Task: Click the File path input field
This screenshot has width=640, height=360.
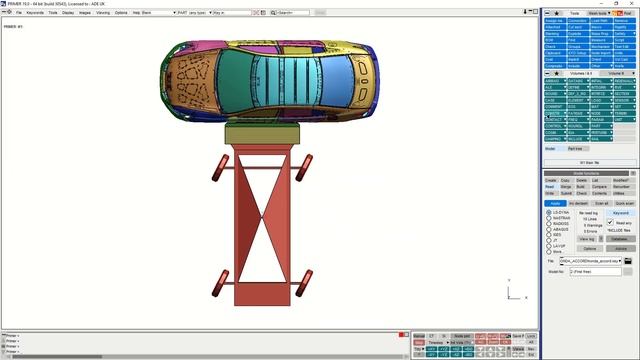Action: point(591,261)
